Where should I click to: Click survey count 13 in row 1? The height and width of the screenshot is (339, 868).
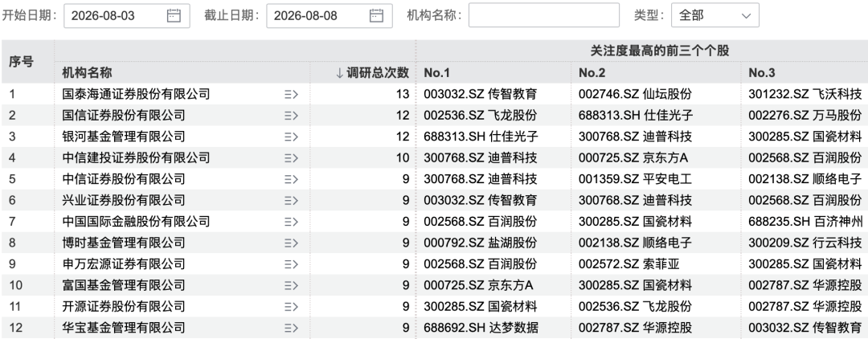pos(403,94)
